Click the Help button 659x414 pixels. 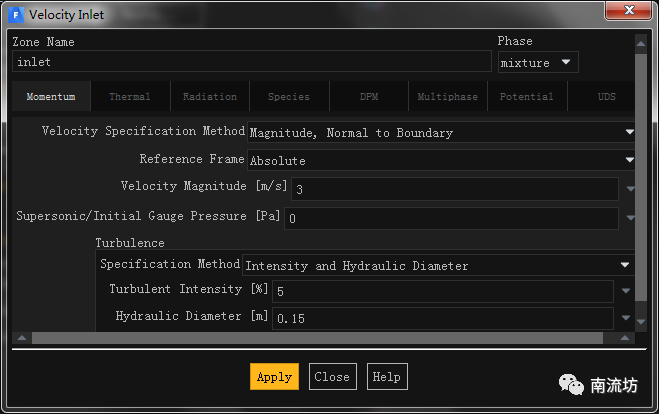(386, 377)
